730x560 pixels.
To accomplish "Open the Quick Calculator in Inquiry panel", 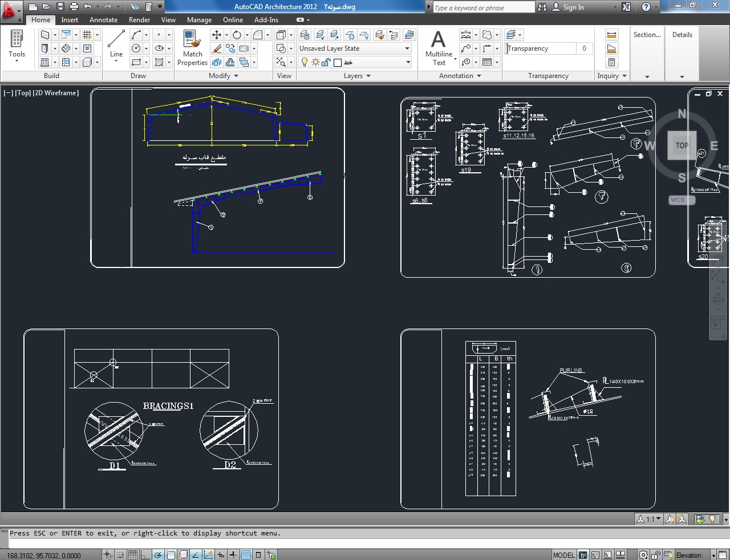I will coord(611,62).
